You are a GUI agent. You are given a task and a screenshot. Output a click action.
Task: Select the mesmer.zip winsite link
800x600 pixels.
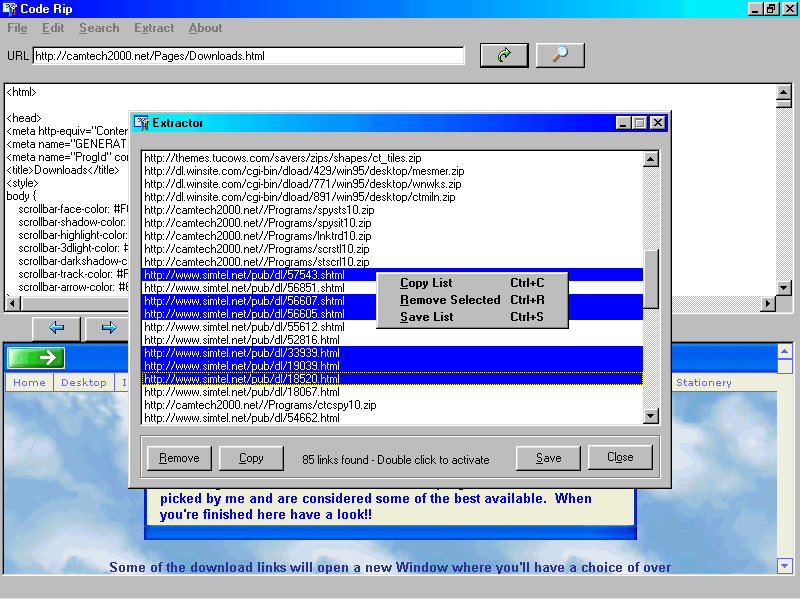[392, 171]
